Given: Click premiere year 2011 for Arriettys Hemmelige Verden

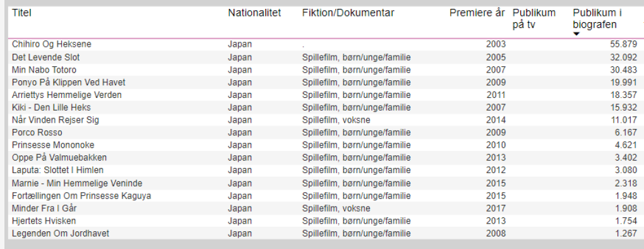Looking at the screenshot, I should tap(496, 95).
